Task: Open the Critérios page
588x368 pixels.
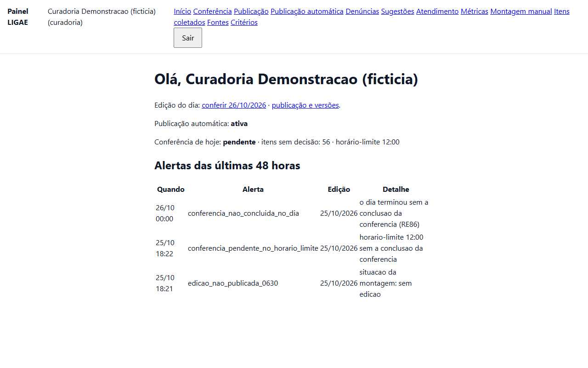Action: [244, 22]
